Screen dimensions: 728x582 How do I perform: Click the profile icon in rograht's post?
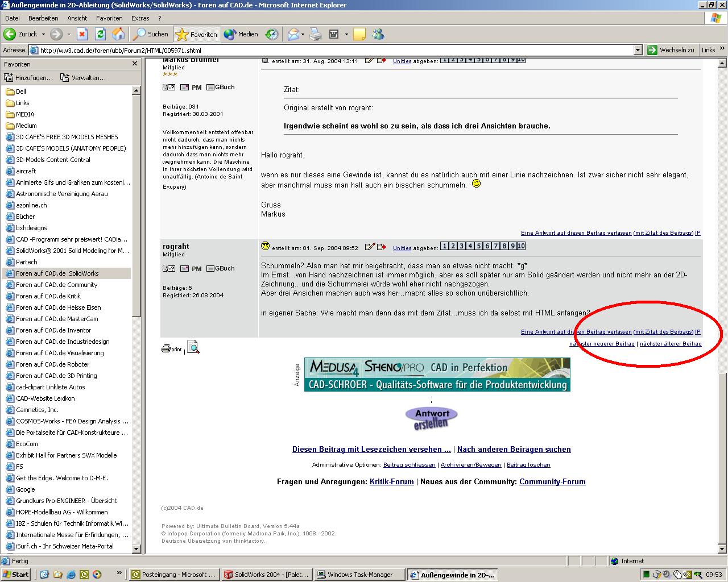tap(169, 268)
